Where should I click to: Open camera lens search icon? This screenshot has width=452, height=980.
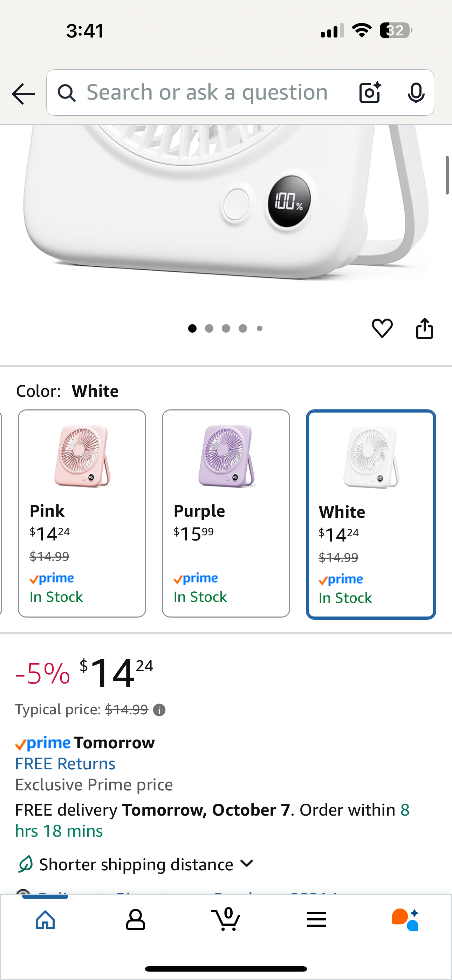coord(370,93)
